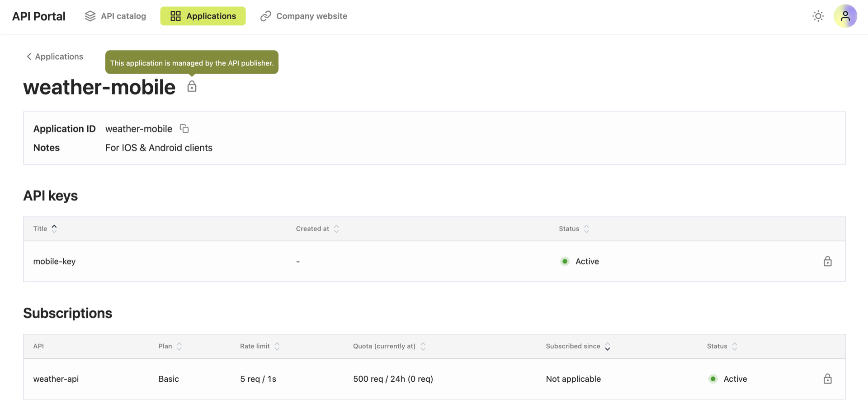
Task: Click the grid icon in Applications tab
Action: coord(175,16)
